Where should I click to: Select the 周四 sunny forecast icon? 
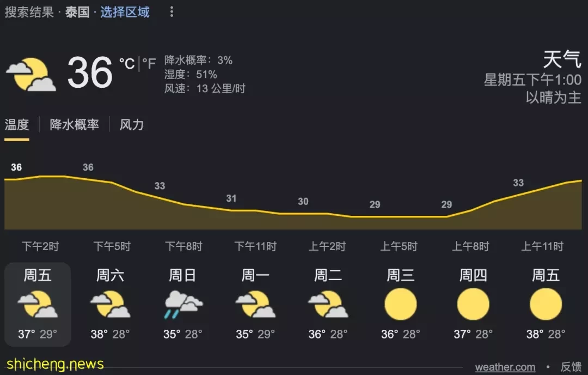473,304
